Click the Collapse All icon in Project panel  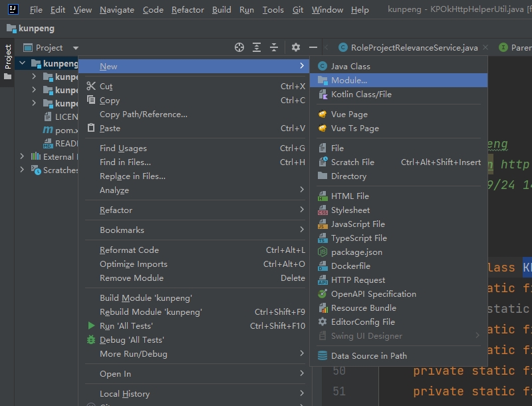coord(274,47)
